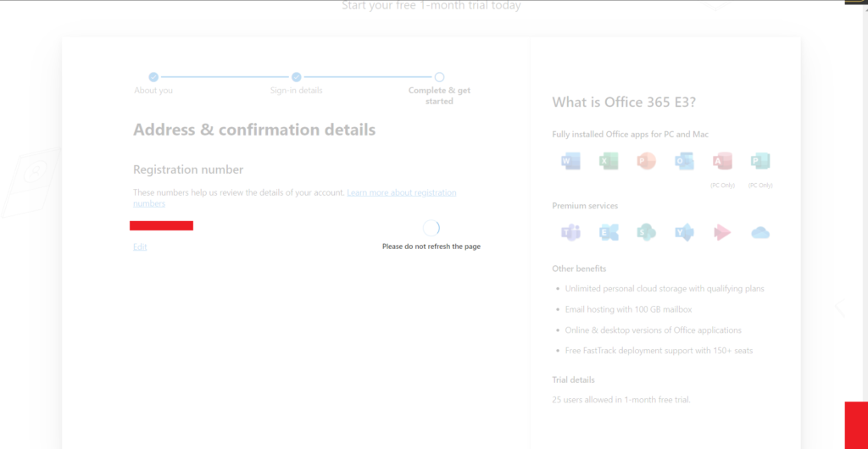The image size is (868, 449).
Task: Click the Word app icon
Action: pyautogui.click(x=570, y=161)
